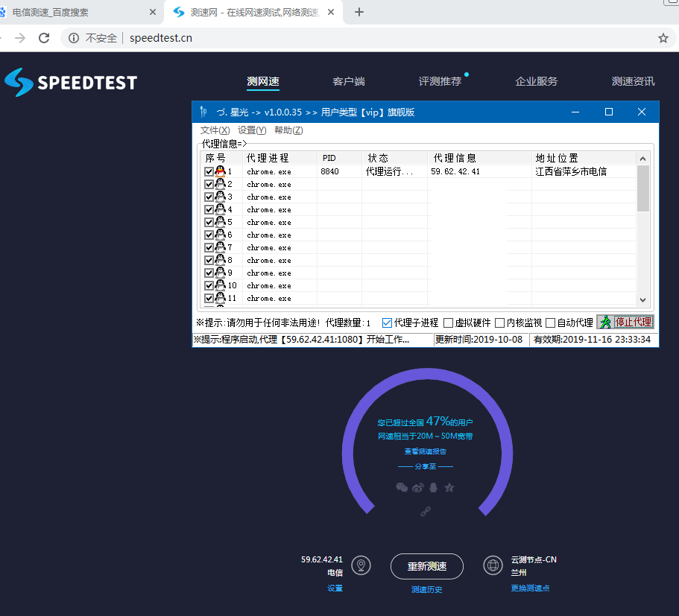Viewport: 679px width, 616px height.
Task: Open the 帮助(Z) menu
Action: pyautogui.click(x=288, y=130)
